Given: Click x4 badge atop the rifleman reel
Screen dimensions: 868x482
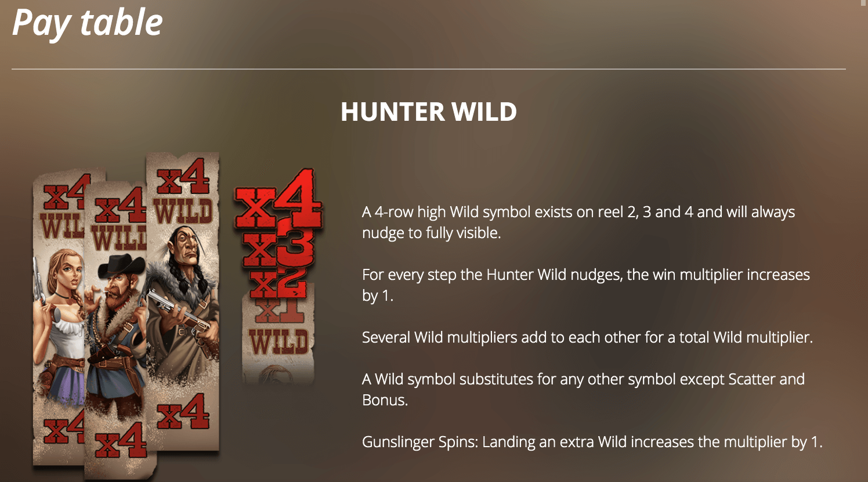Looking at the screenshot, I should [183, 176].
